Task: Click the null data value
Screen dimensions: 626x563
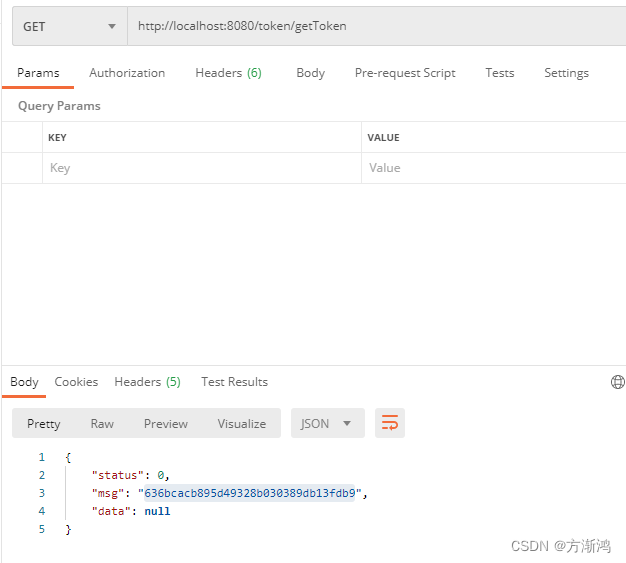Action: pyautogui.click(x=157, y=511)
